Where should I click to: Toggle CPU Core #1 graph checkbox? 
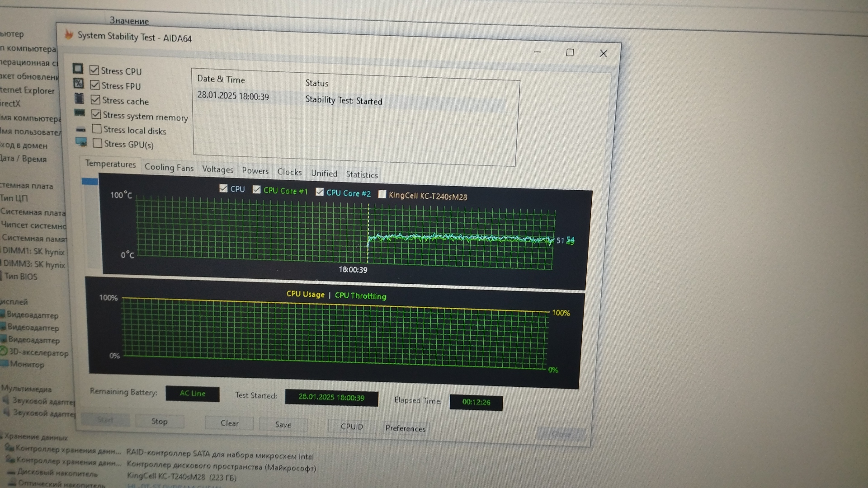[256, 189]
